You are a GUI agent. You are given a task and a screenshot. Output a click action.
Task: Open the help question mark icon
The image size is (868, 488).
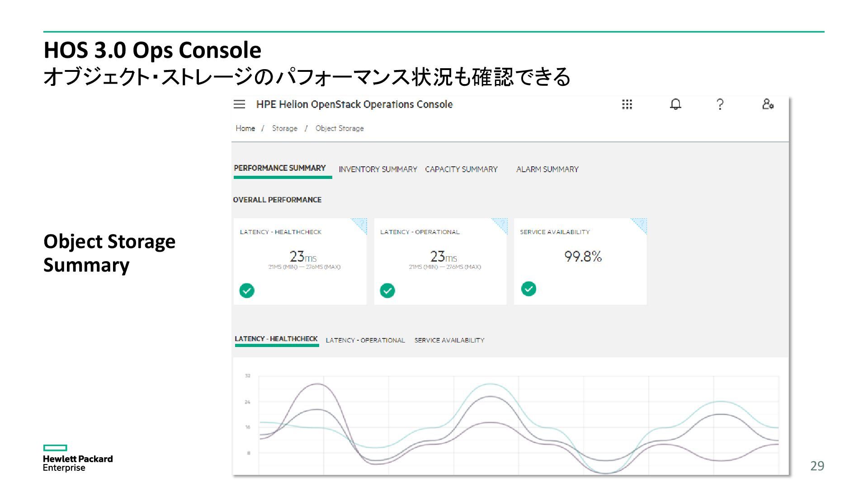(x=720, y=104)
